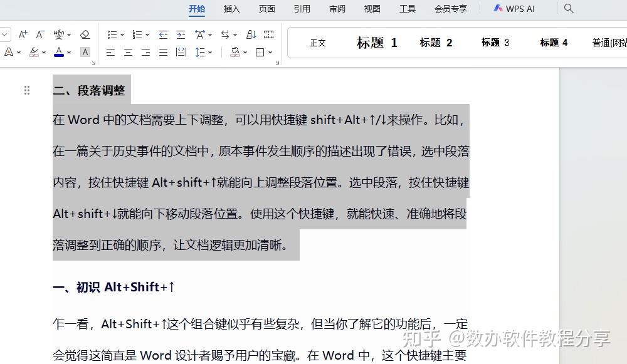The image size is (627, 364).
Task: Click the paragraph drag handle beside the heading
Action: [27, 90]
